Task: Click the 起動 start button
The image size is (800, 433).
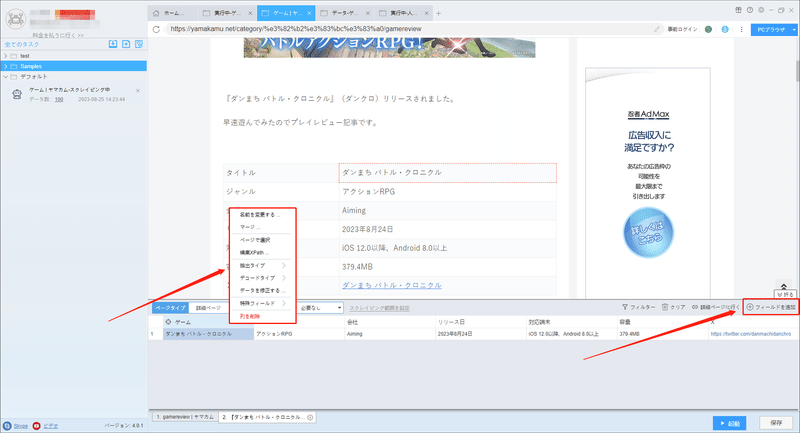Action: point(730,423)
